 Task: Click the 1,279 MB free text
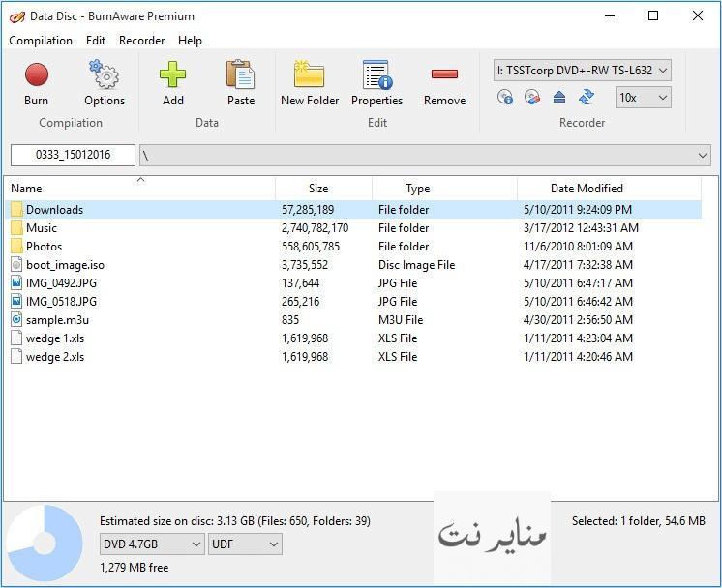pyautogui.click(x=134, y=568)
